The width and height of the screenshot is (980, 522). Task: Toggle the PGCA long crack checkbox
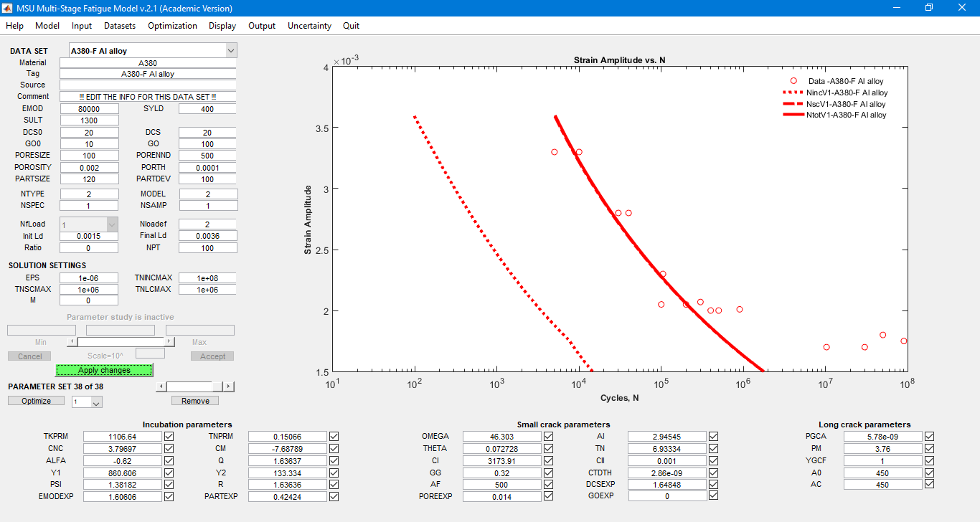pos(929,436)
